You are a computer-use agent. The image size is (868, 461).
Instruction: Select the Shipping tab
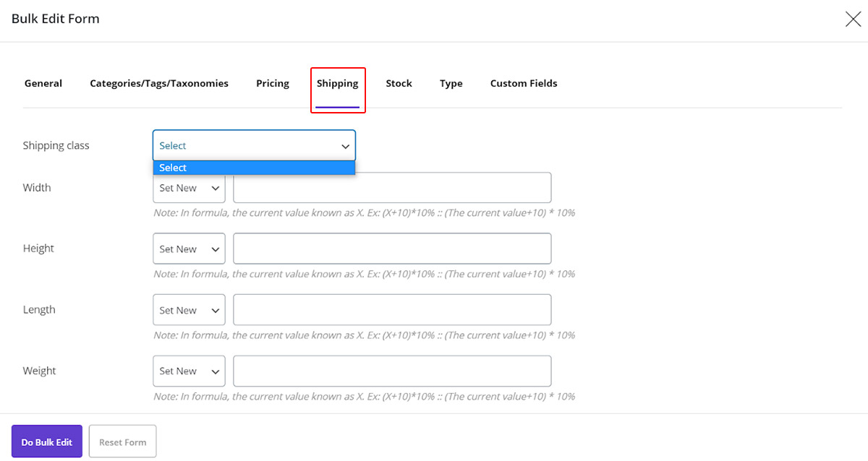point(338,84)
